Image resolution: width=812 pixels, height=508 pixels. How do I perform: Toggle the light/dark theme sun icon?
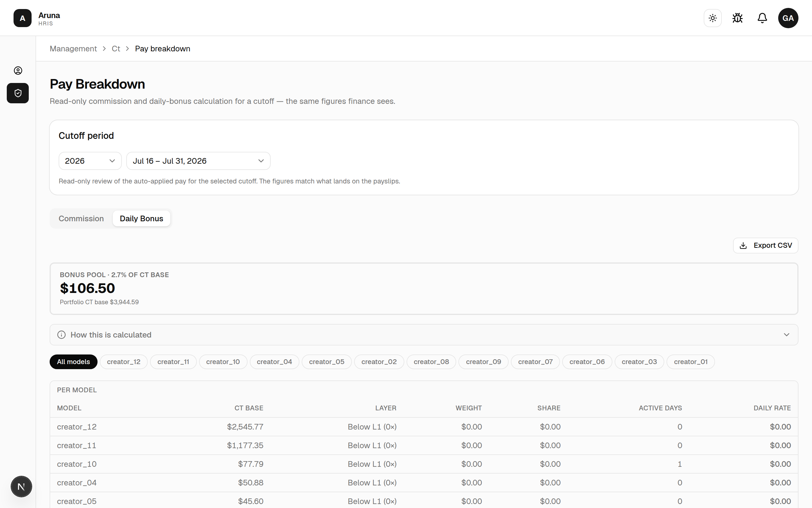(713, 18)
